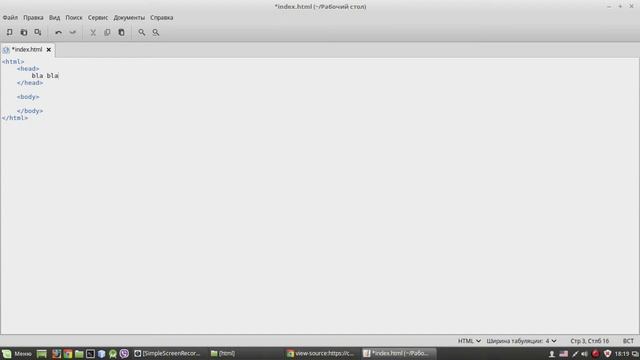Click the Paste clipboard icon

pos(121,32)
